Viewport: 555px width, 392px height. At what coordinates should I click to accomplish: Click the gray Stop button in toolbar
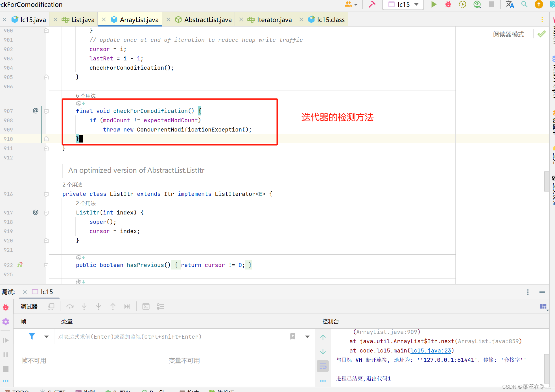pos(491,5)
